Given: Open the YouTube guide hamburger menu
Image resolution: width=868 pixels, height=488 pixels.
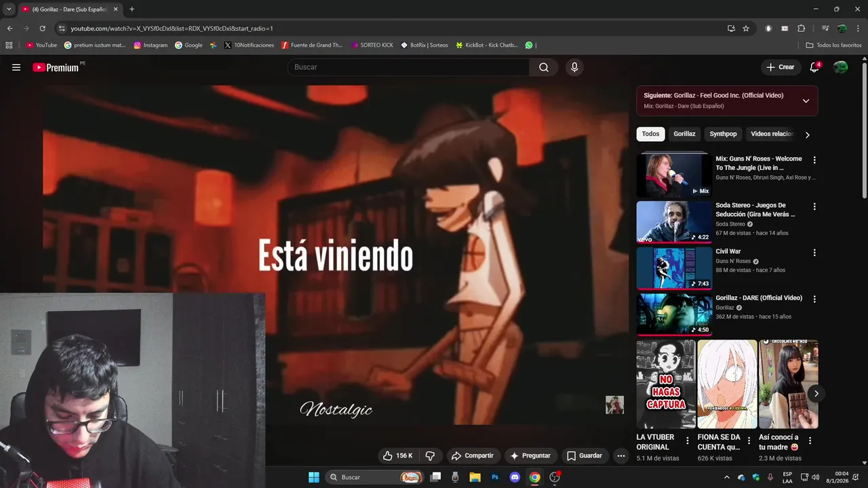Looking at the screenshot, I should pos(16,67).
